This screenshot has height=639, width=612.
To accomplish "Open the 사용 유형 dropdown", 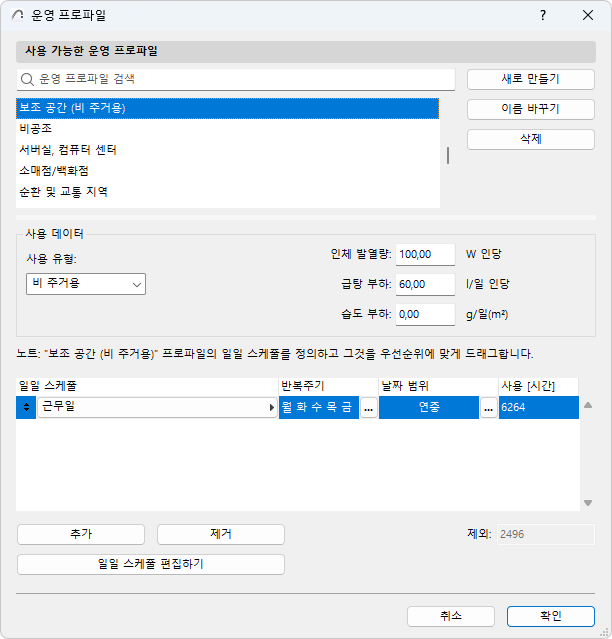I will pos(86,284).
